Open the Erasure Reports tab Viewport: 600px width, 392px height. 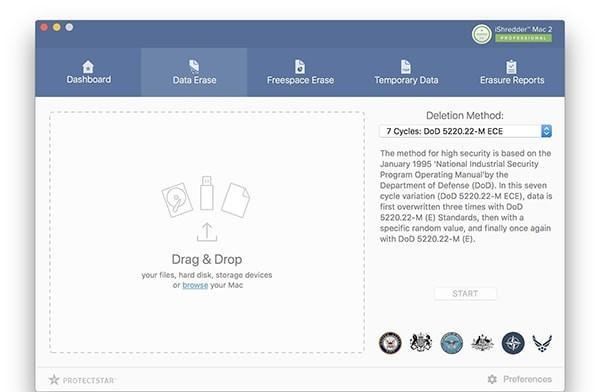(512, 72)
